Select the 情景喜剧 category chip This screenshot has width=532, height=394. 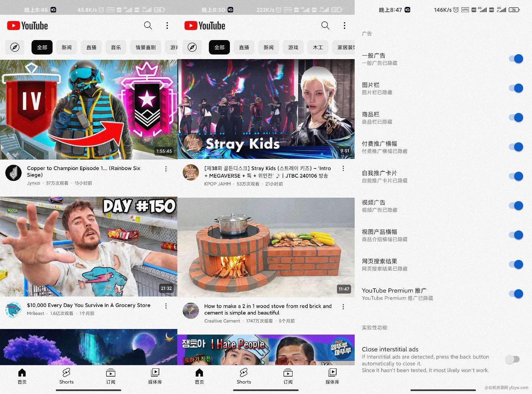(146, 47)
